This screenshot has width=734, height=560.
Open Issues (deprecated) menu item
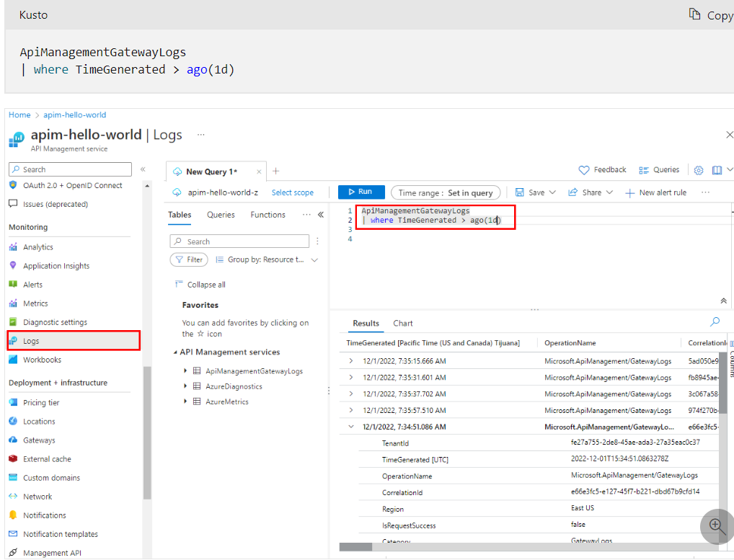(x=56, y=204)
